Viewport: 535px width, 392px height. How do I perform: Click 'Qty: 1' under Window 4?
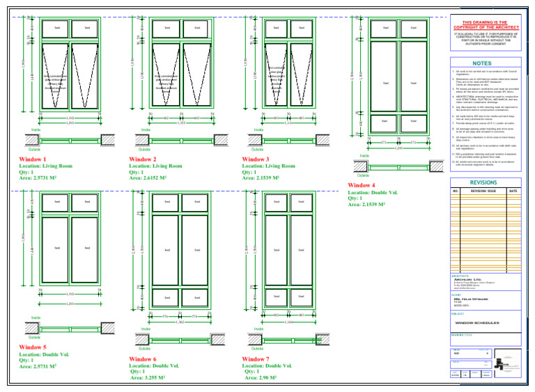coord(355,198)
